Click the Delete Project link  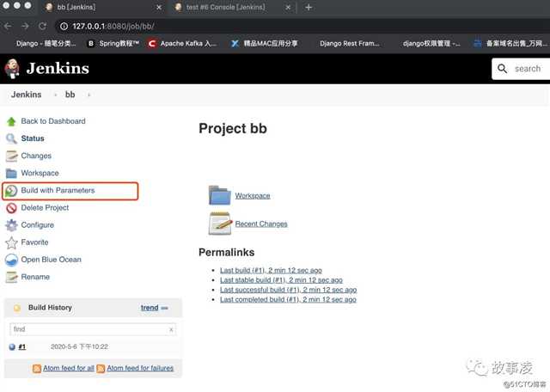coord(45,208)
